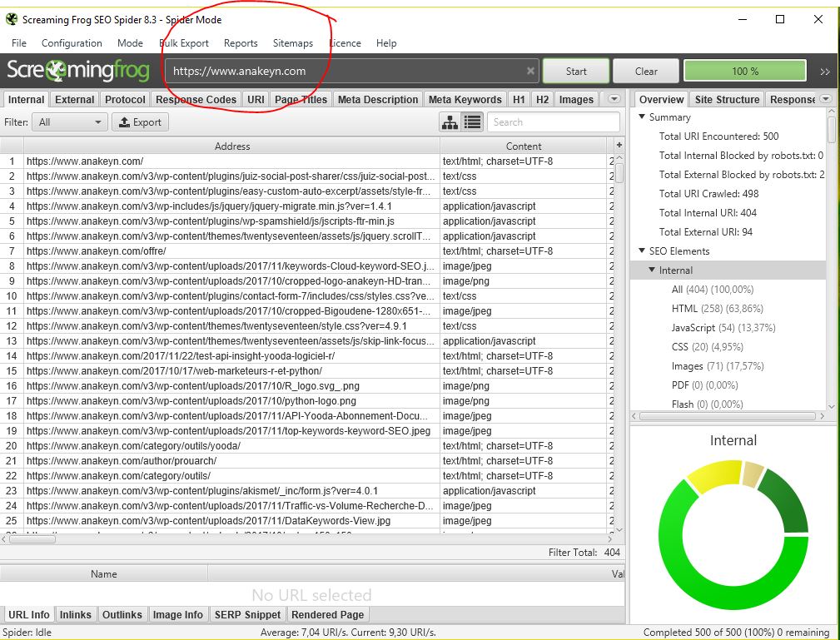
Task: Open the Sitemaps menu
Action: click(293, 43)
